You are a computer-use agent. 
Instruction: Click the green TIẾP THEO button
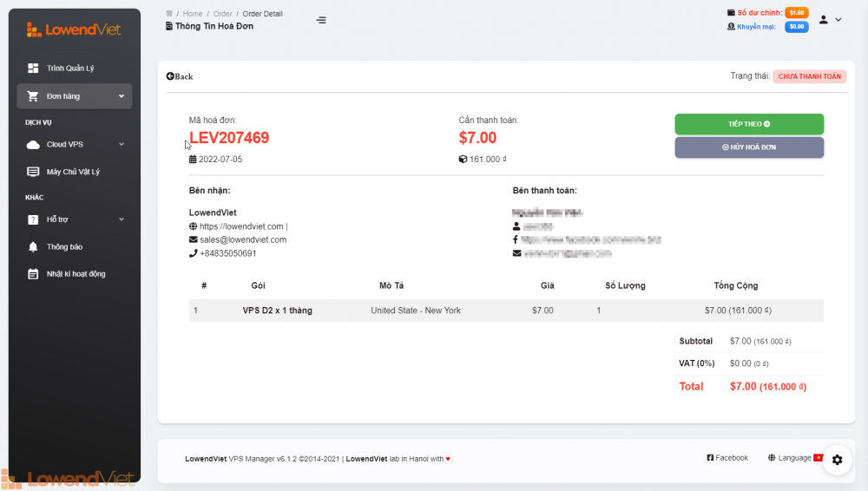click(x=749, y=124)
